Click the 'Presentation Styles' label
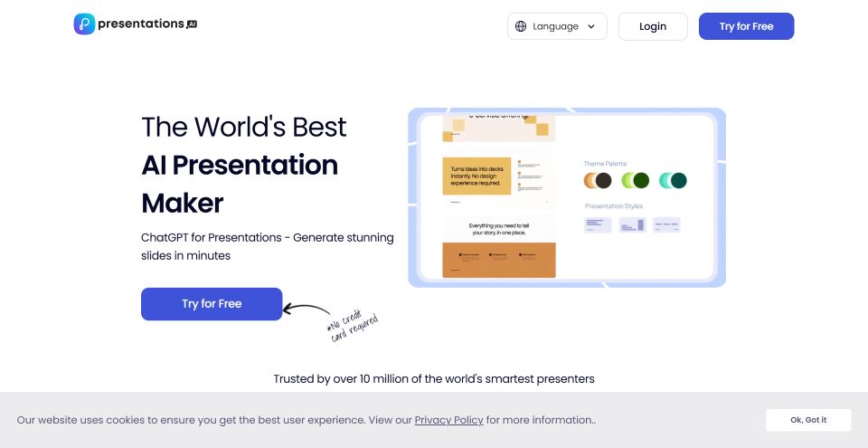The image size is (868, 448). pos(614,205)
